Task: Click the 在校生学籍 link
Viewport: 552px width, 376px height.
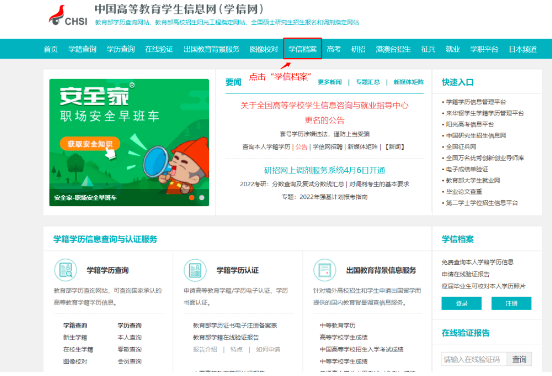Action: pos(78,349)
